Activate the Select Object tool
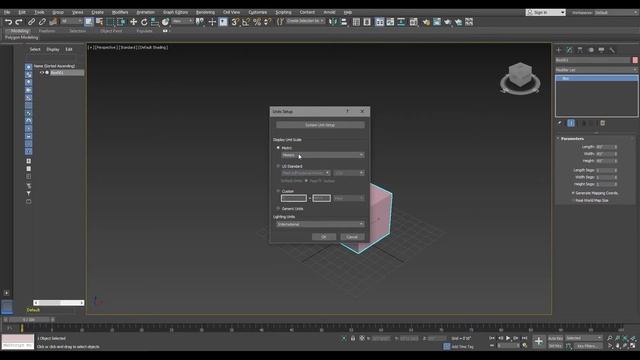The width and height of the screenshot is (640, 360). coord(89,22)
